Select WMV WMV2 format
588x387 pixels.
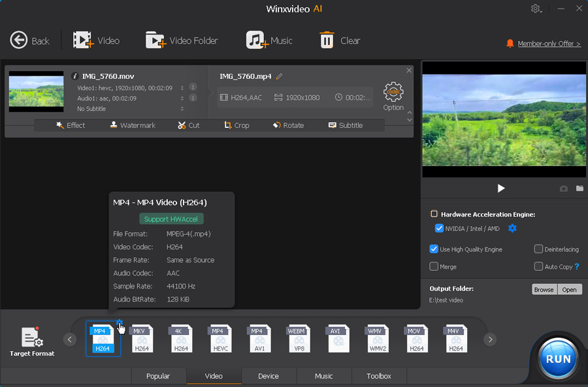point(377,339)
